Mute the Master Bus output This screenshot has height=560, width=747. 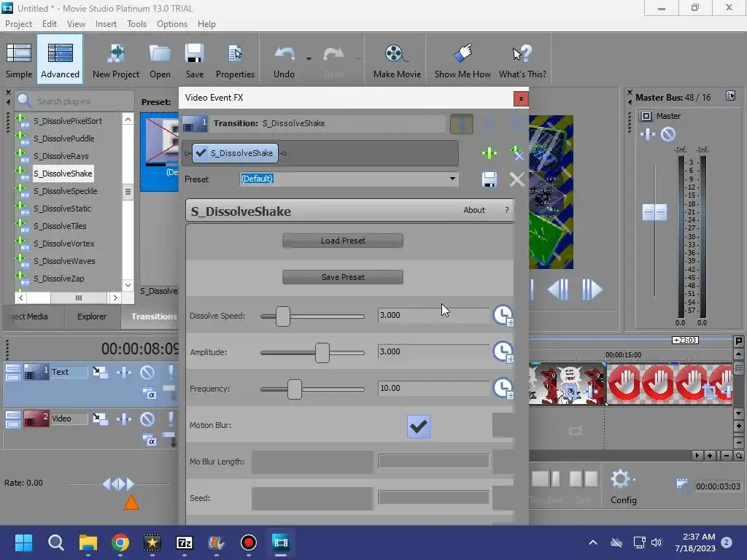pos(668,134)
